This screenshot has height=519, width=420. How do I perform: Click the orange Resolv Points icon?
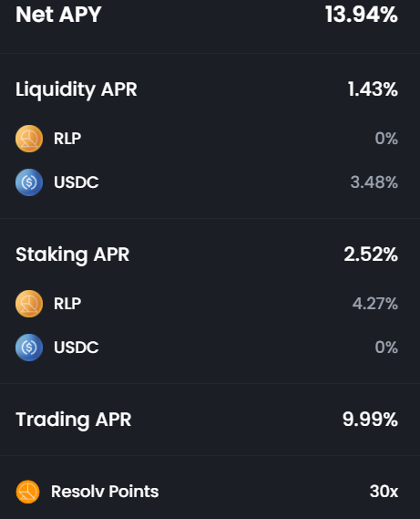click(x=27, y=492)
